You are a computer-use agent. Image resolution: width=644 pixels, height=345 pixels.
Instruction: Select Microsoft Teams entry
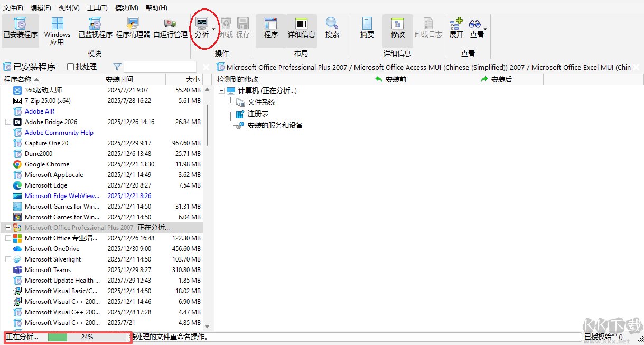pos(101,270)
